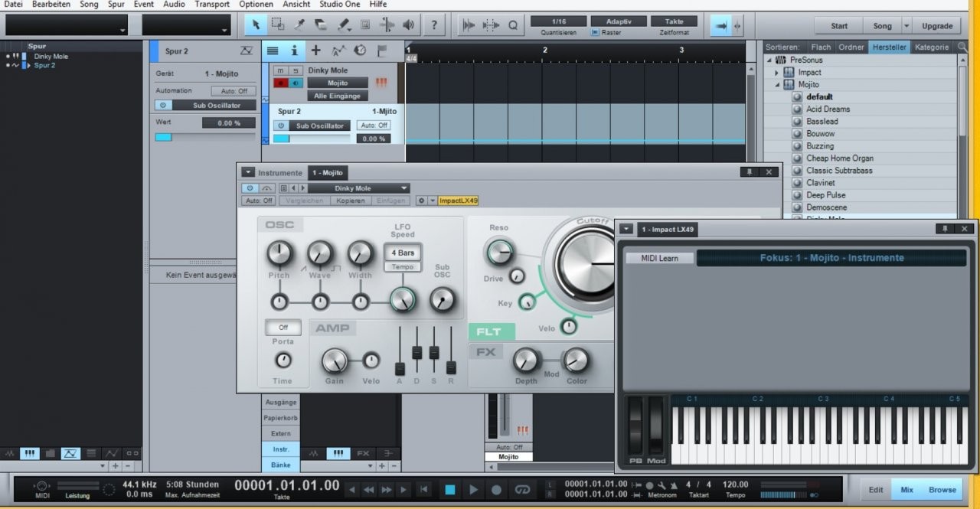The image size is (980, 509).
Task: Click the Upgrade button
Action: 937,26
